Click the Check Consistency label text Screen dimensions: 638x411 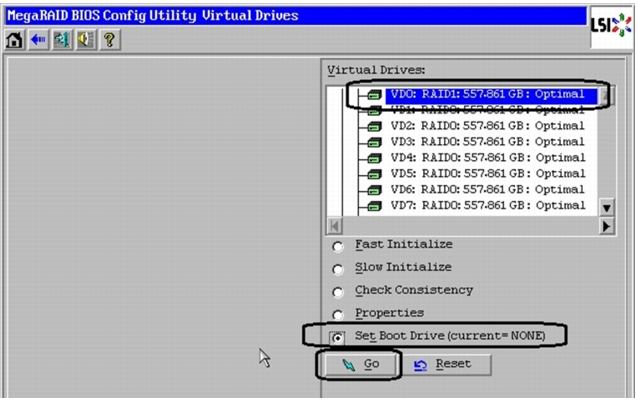point(414,290)
